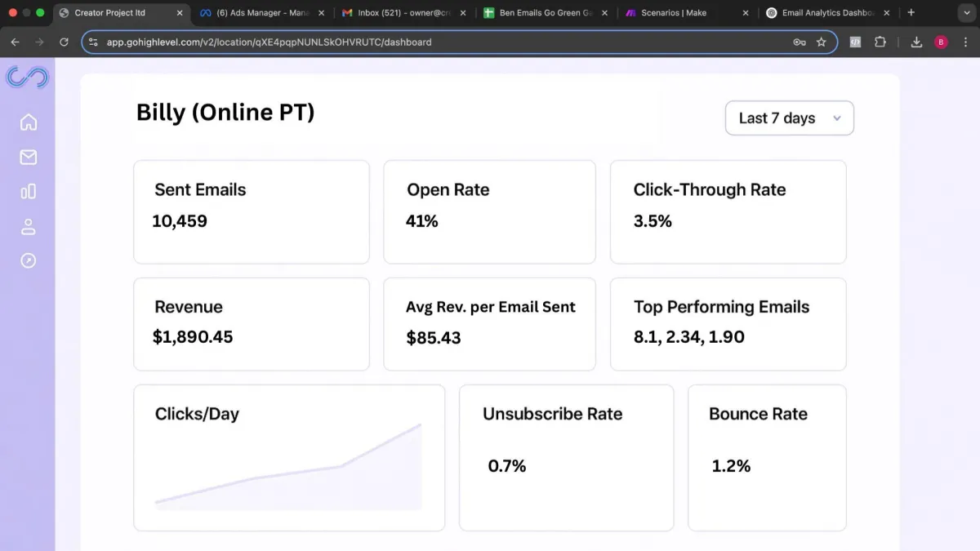Open the tab search dropdown arrow

964,13
